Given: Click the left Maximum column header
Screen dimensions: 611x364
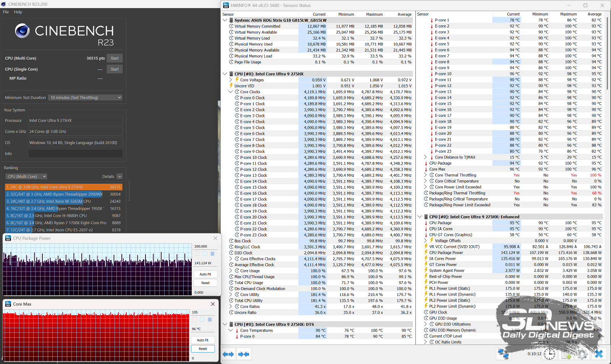Looking at the screenshot, I should tap(374, 14).
